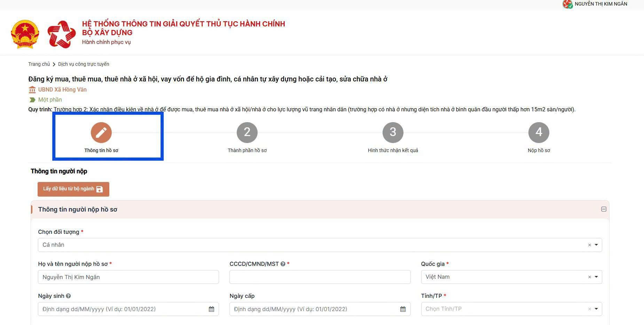Click the help icon next to Ngày sinh
644x325 pixels.
[68, 296]
